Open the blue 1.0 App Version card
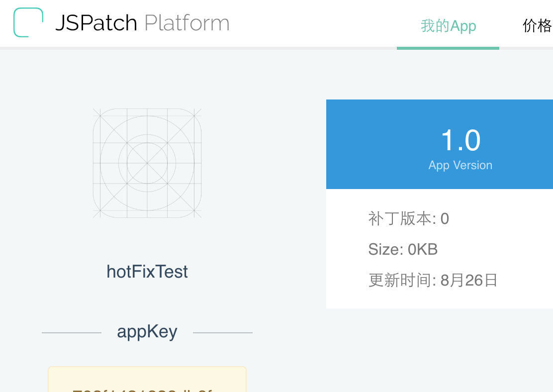Screen dimensions: 553x392 pyautogui.click(x=440, y=144)
